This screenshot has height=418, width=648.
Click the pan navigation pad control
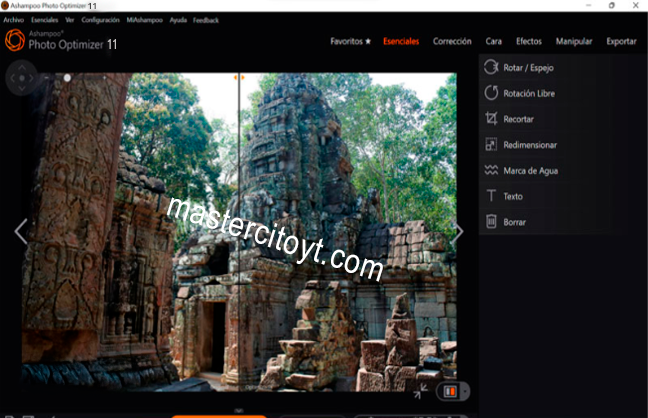(x=22, y=77)
